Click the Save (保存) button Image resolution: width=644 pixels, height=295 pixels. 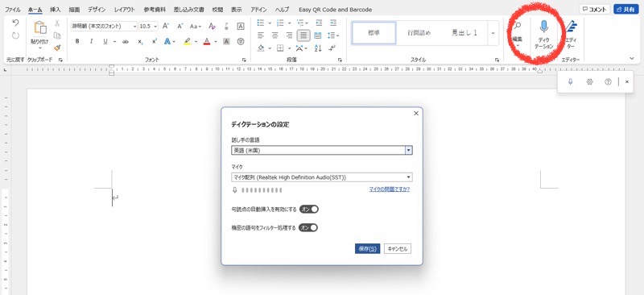pyautogui.click(x=367, y=248)
